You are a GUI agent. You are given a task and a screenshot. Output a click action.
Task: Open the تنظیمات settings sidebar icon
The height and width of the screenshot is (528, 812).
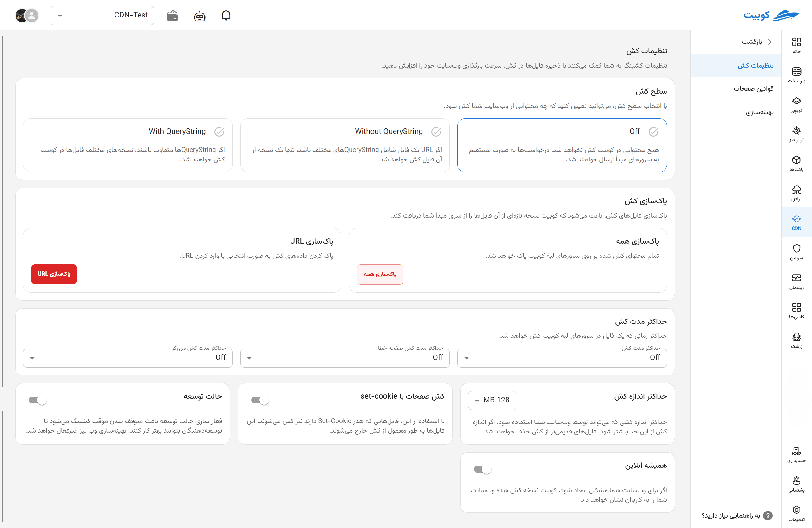(796, 514)
